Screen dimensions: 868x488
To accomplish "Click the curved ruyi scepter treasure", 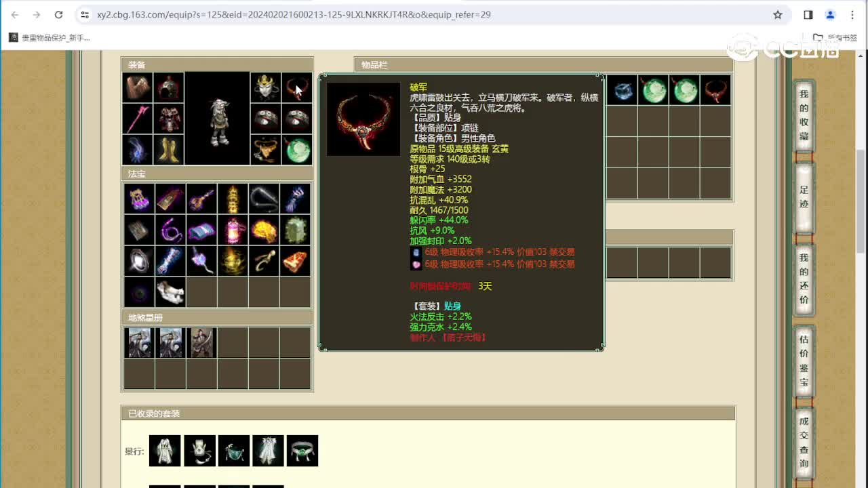I will pos(264,261).
